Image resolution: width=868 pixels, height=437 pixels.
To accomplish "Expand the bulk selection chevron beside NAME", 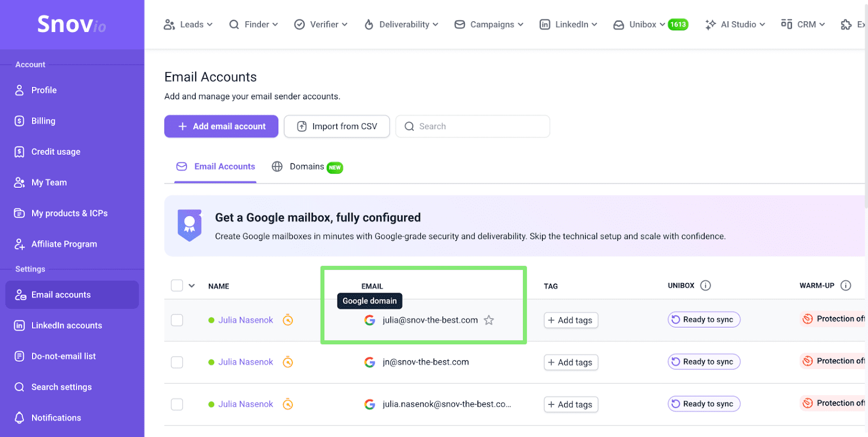I will [x=192, y=286].
